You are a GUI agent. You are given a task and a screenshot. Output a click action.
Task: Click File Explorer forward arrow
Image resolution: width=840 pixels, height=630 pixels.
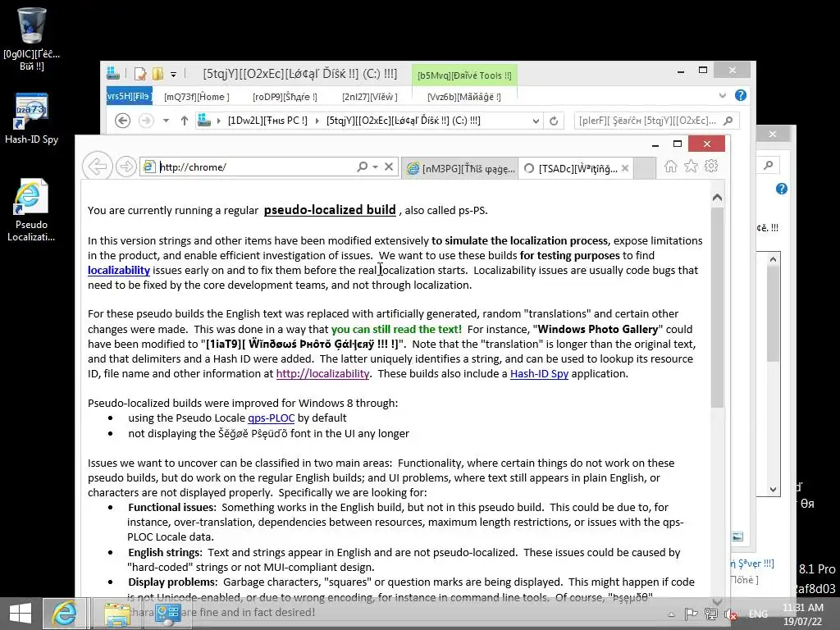tap(146, 121)
